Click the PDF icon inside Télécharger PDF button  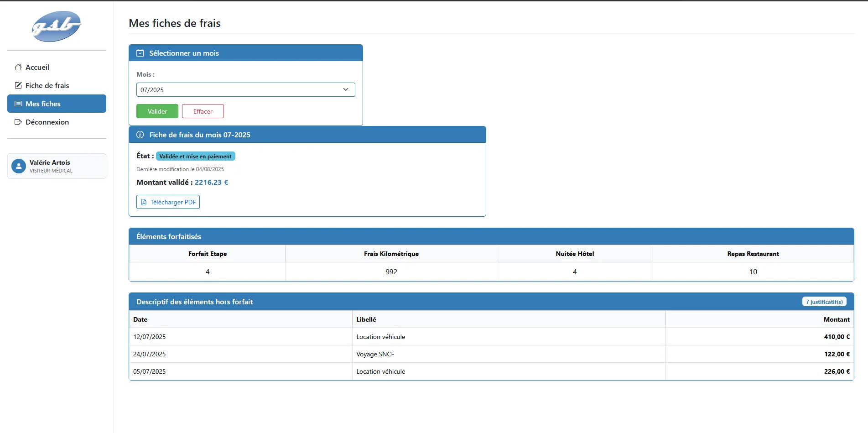pyautogui.click(x=144, y=202)
